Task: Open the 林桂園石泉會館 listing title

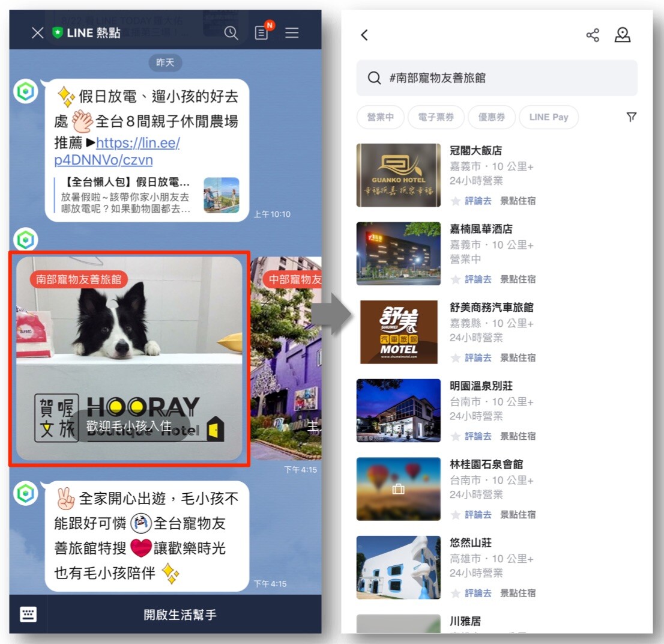Action: [486, 464]
